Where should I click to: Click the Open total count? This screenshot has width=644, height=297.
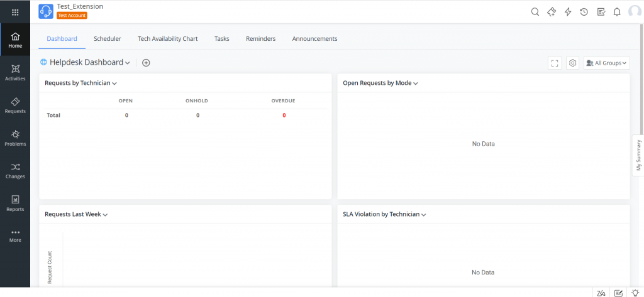pyautogui.click(x=126, y=116)
